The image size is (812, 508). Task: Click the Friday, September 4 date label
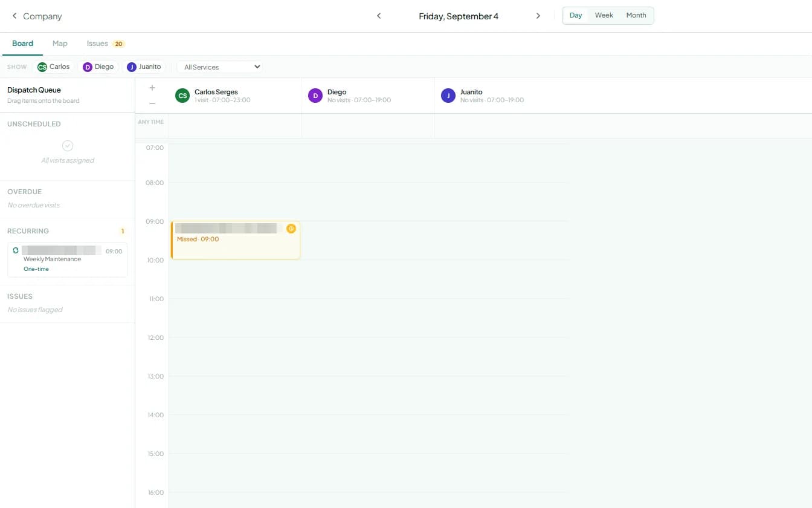(x=459, y=16)
